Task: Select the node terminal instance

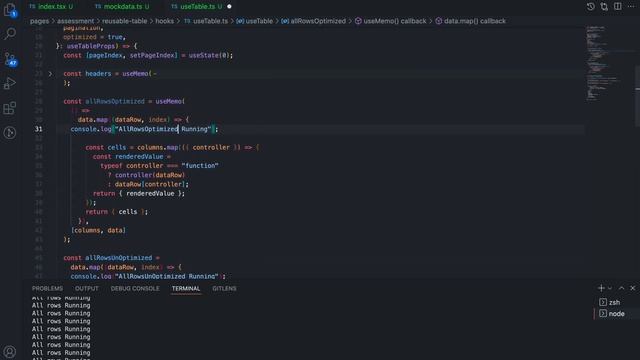Action: [x=615, y=313]
